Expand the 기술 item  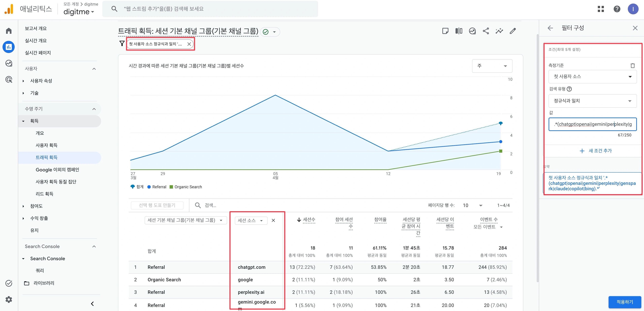click(x=23, y=93)
